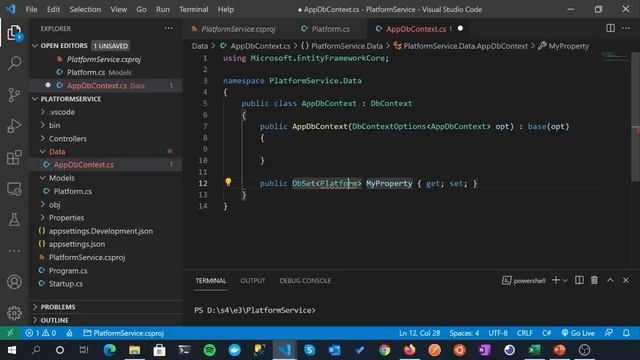Viewport: 640px width, 360px height.
Task: Switch to PlatformService.csproj editor tab
Action: click(238, 29)
